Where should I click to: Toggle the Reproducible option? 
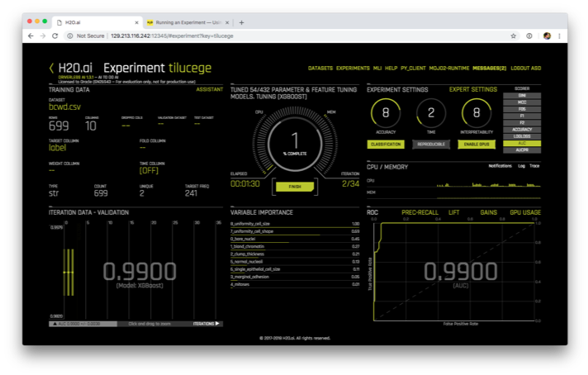coord(430,145)
